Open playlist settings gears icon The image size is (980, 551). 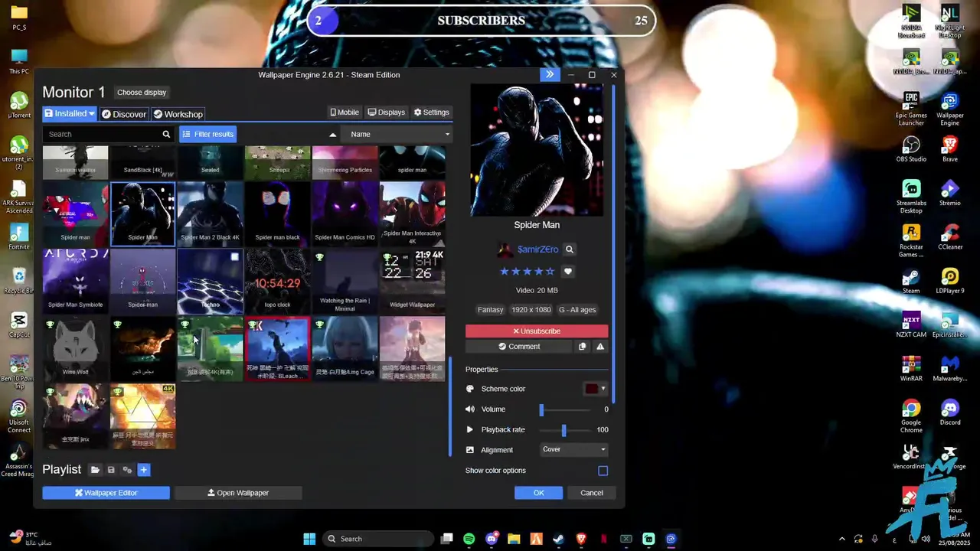(127, 470)
